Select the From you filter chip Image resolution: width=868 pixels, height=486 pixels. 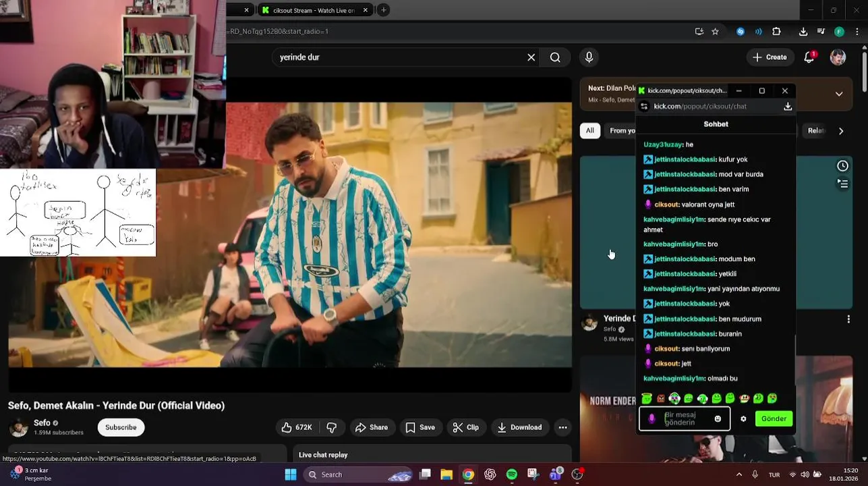(622, 131)
